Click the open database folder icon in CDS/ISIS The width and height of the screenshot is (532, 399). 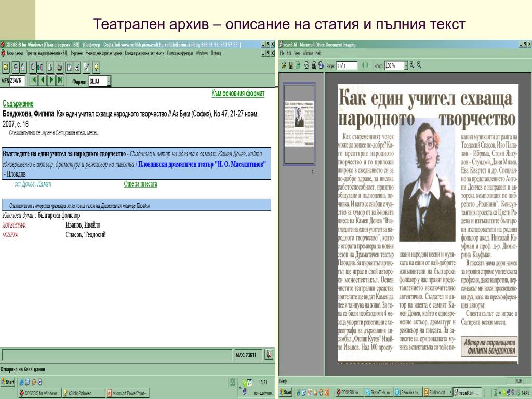6,67
